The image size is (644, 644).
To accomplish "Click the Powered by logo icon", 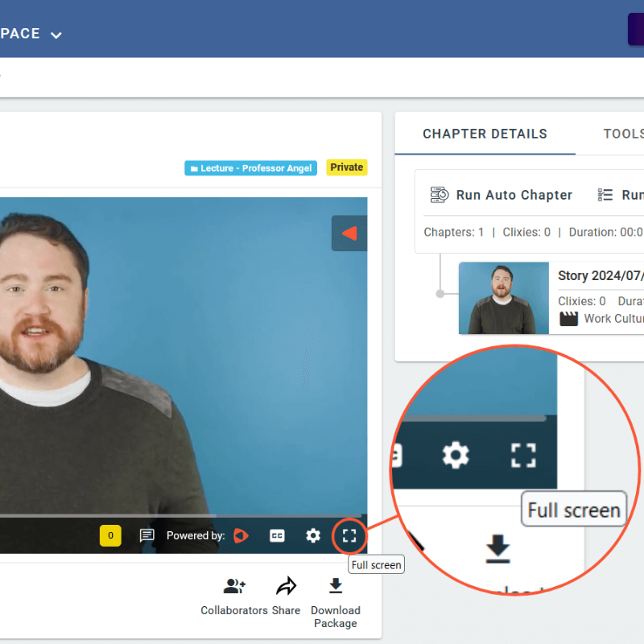I will click(241, 535).
